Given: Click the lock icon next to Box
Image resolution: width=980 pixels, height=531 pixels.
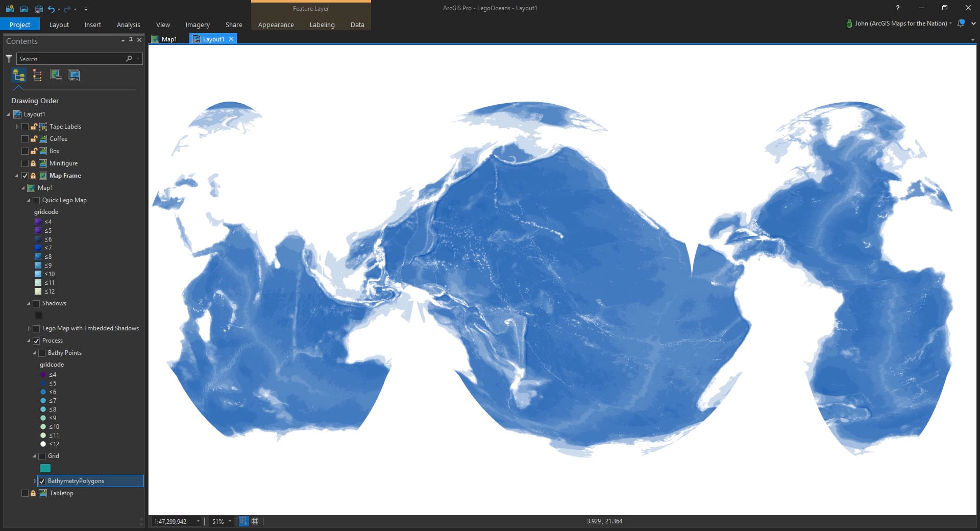Looking at the screenshot, I should coord(33,151).
